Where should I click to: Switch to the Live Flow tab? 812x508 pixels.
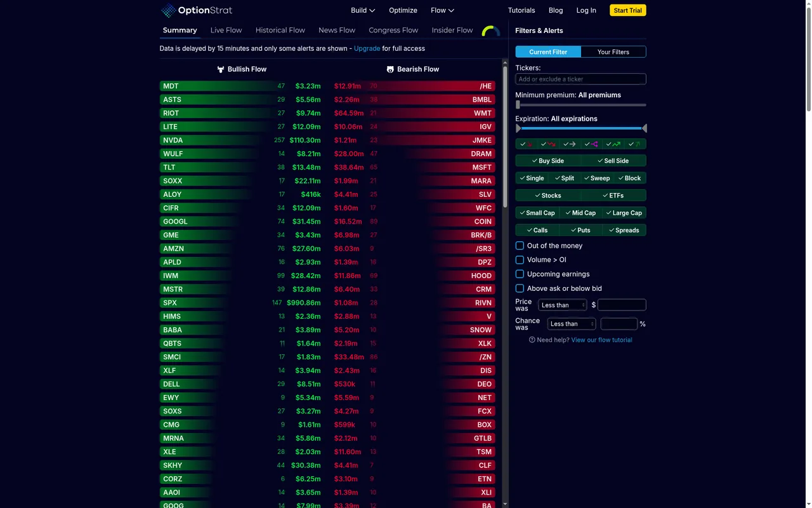[226, 30]
